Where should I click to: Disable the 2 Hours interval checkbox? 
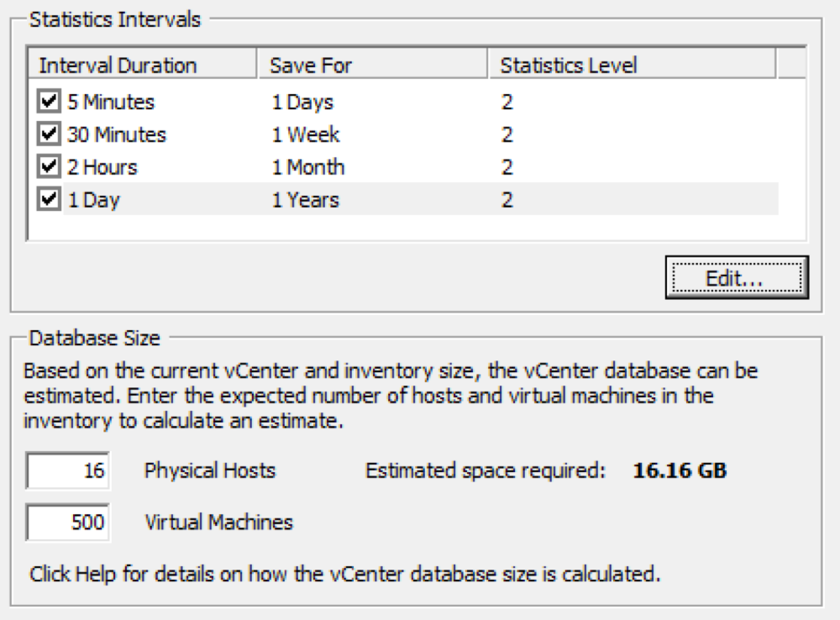49,166
